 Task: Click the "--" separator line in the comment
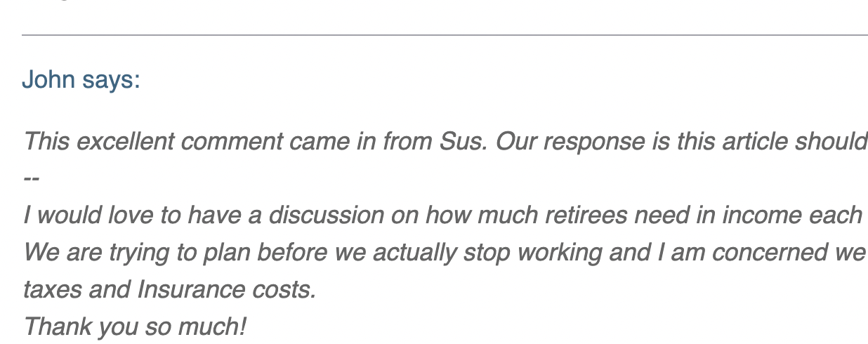(x=31, y=178)
